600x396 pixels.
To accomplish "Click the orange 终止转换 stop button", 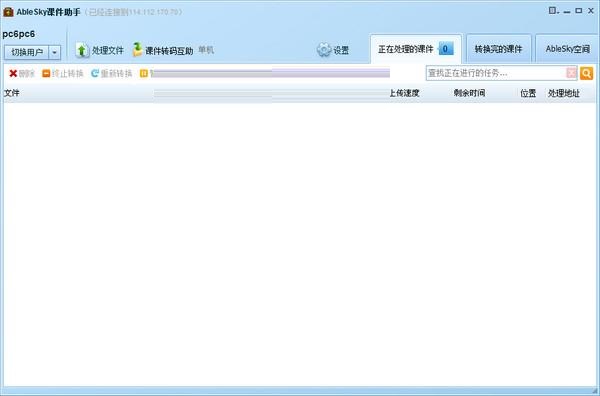I will point(63,73).
